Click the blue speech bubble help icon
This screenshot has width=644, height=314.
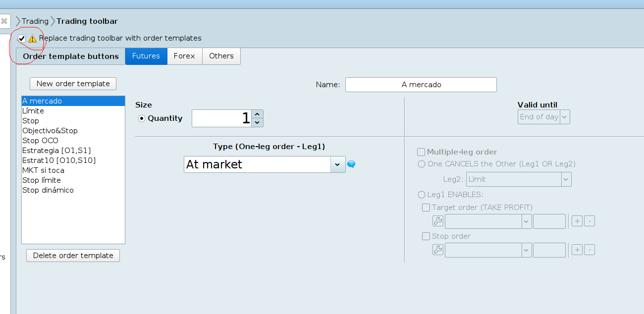tap(351, 164)
